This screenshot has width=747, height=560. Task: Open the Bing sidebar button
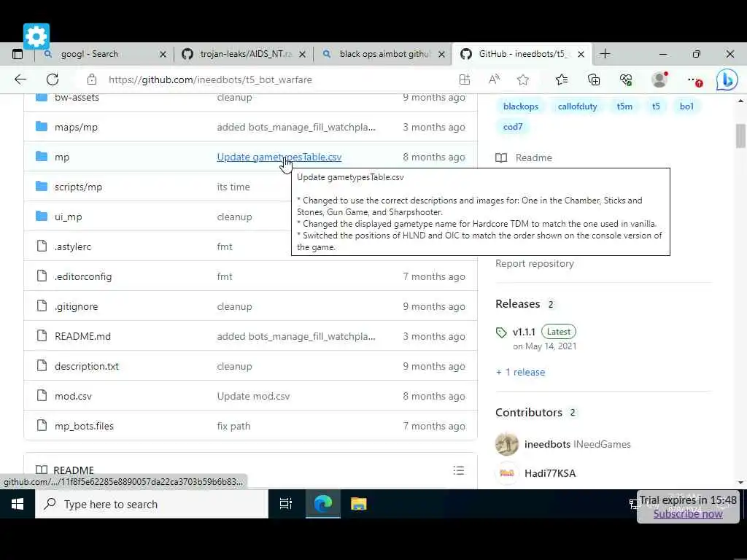pos(727,79)
